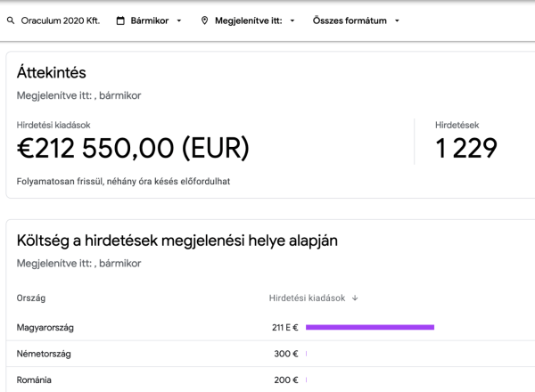Select the Bármikor date filter
This screenshot has width=535, height=392.
point(150,20)
